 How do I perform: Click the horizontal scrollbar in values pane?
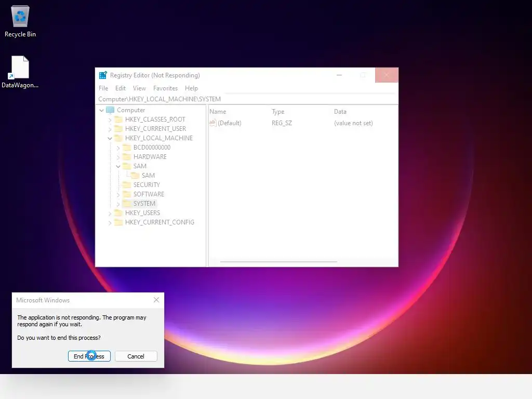tap(278, 262)
